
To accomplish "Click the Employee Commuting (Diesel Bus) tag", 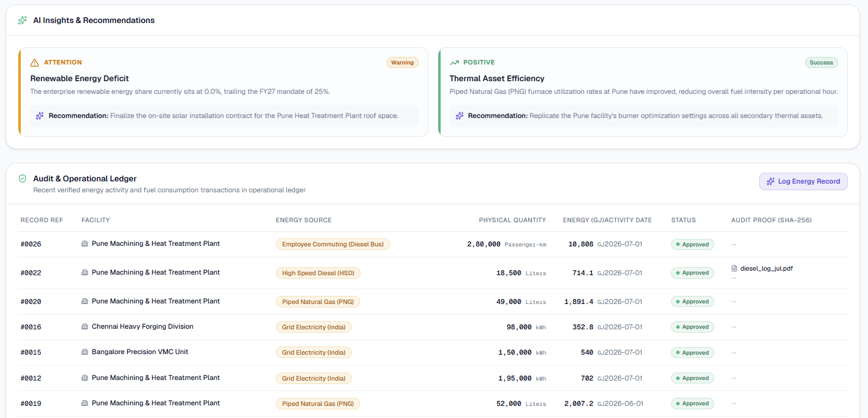I will (x=333, y=244).
